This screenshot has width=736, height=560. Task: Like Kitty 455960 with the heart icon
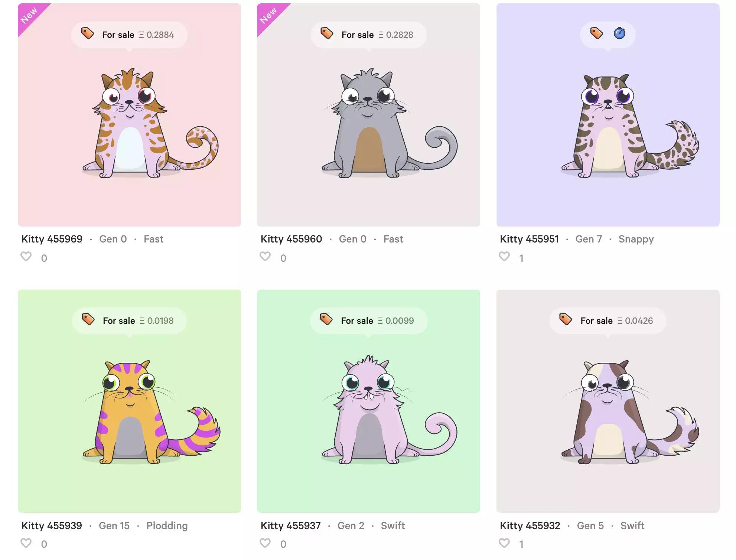coord(265,257)
